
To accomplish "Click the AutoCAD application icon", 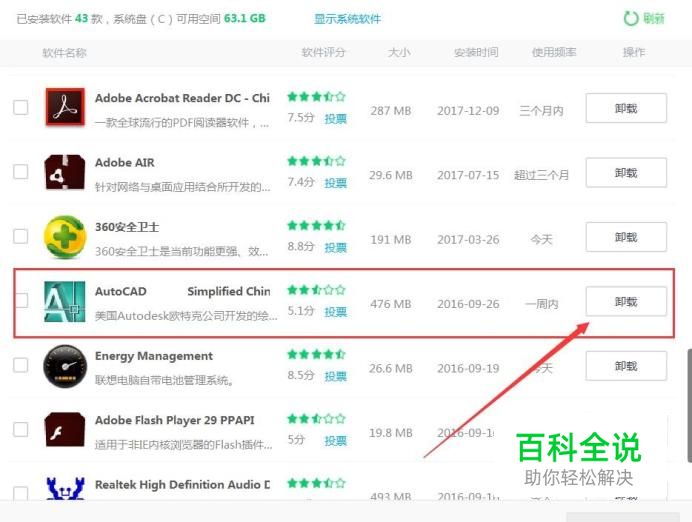I will point(65,301).
